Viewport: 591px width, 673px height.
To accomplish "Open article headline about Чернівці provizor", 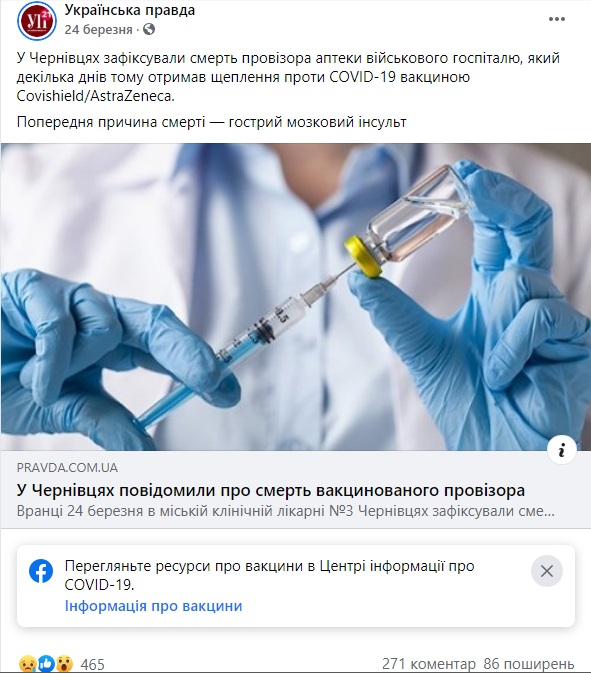I will pos(271,490).
